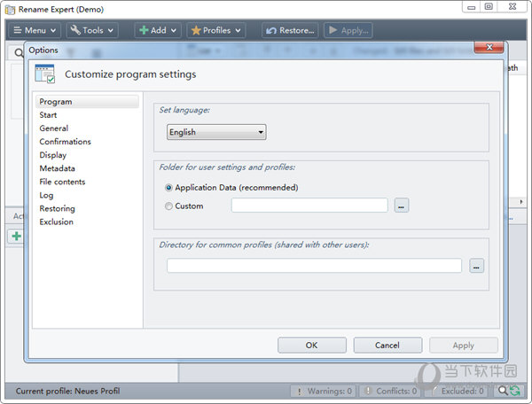Click the scroll right arrow in main window
The height and width of the screenshot is (404, 532).
[521, 202]
